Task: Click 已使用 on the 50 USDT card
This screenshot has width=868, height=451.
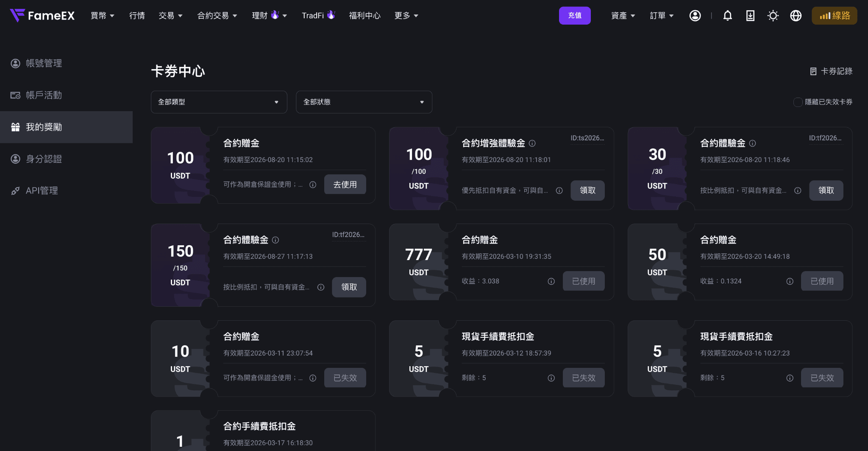Action: 822,281
